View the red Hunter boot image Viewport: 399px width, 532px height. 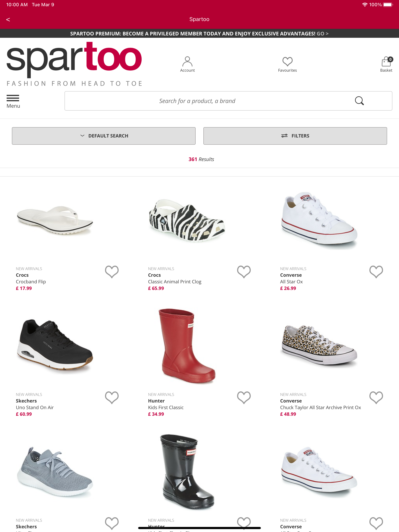click(187, 346)
